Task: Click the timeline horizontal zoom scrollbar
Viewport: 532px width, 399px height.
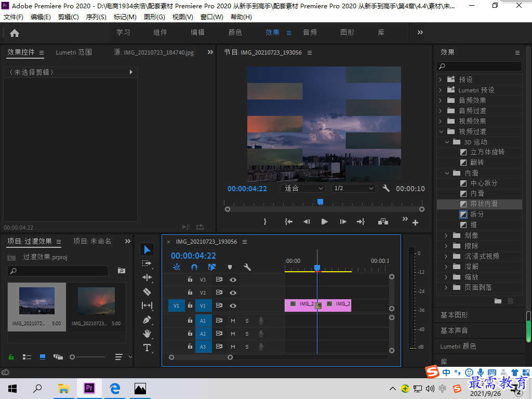Action: (201, 357)
